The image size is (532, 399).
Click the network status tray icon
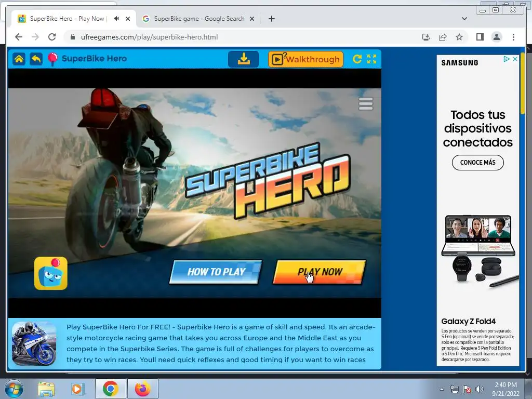pos(454,389)
